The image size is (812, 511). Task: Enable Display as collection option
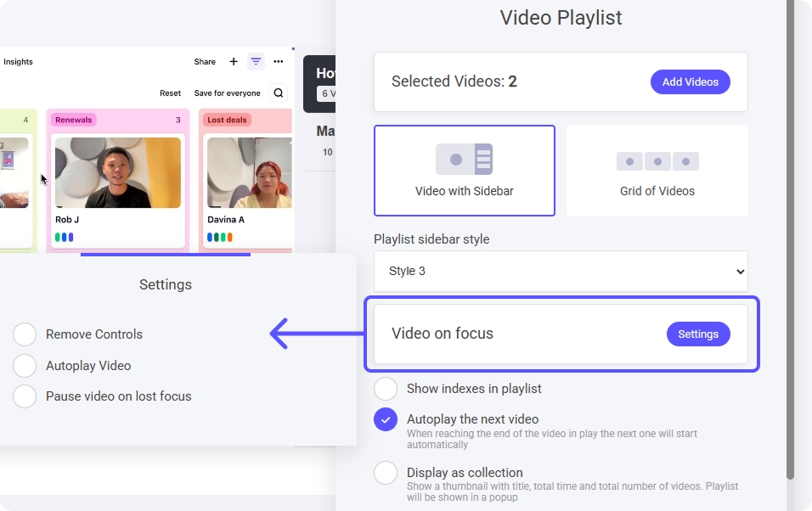(386, 473)
